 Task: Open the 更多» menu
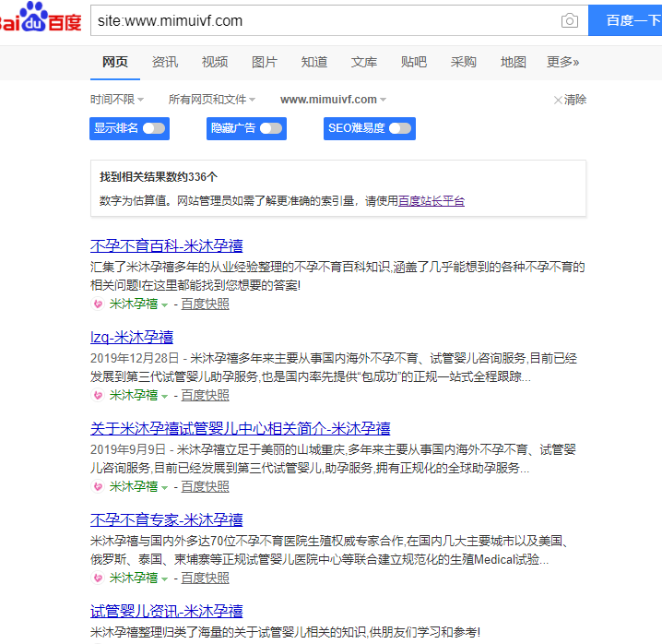click(562, 62)
